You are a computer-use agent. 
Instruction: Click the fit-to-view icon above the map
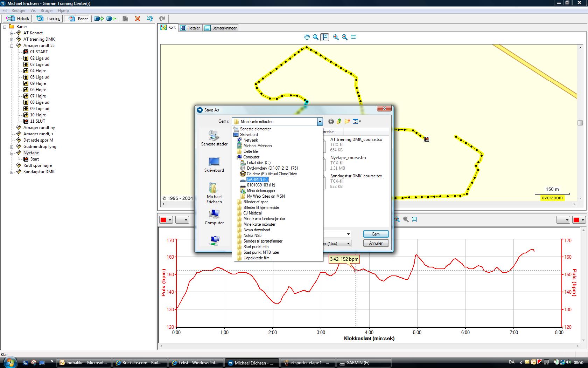tap(353, 37)
